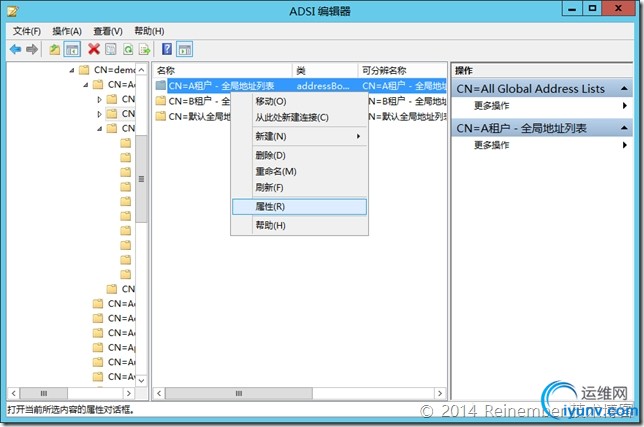Minimize the ADSI editor window
The width and height of the screenshot is (644, 427).
coord(572,9)
